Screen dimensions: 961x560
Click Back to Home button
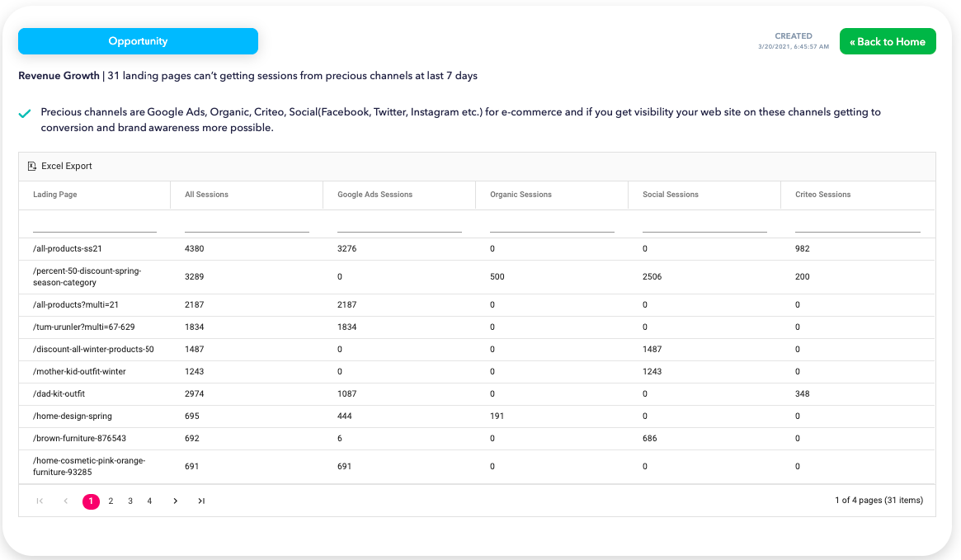click(x=887, y=41)
